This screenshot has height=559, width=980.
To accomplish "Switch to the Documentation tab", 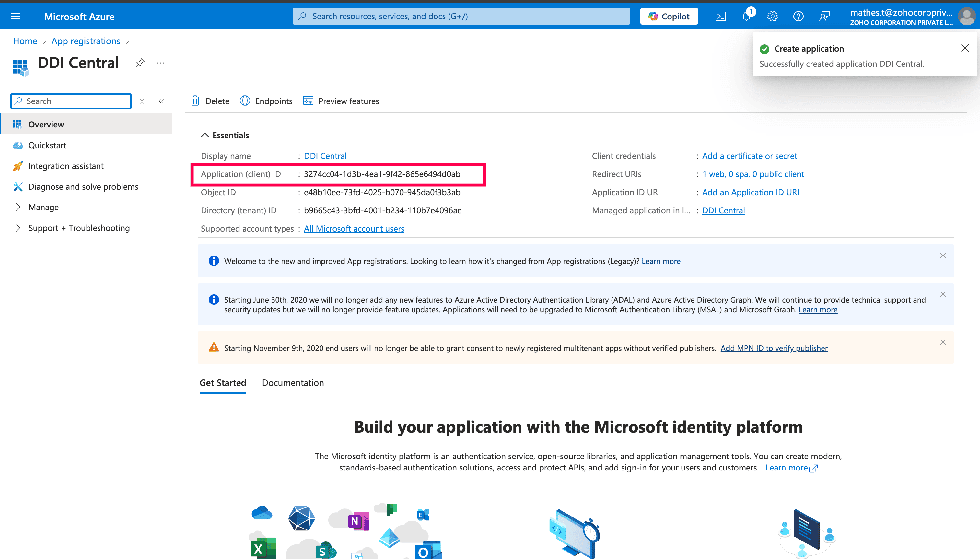I will coord(293,383).
